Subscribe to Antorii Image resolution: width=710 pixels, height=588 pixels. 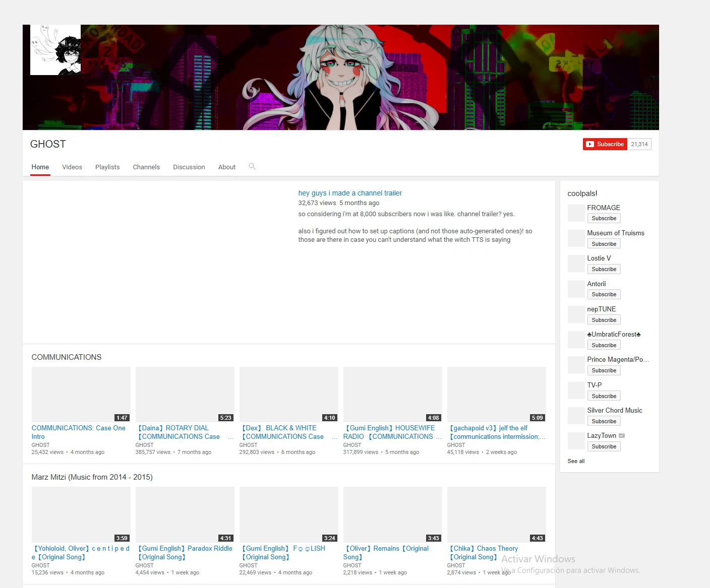(x=604, y=294)
